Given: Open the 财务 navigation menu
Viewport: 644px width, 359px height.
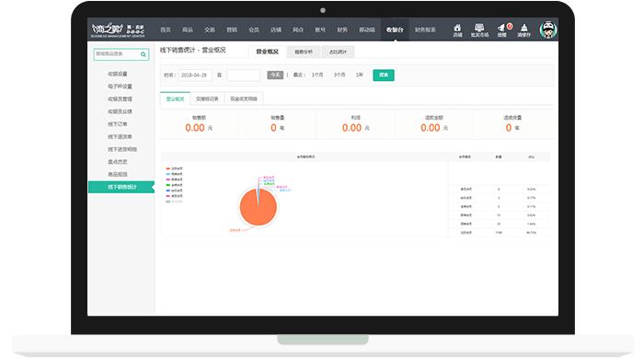Looking at the screenshot, I should (x=342, y=29).
